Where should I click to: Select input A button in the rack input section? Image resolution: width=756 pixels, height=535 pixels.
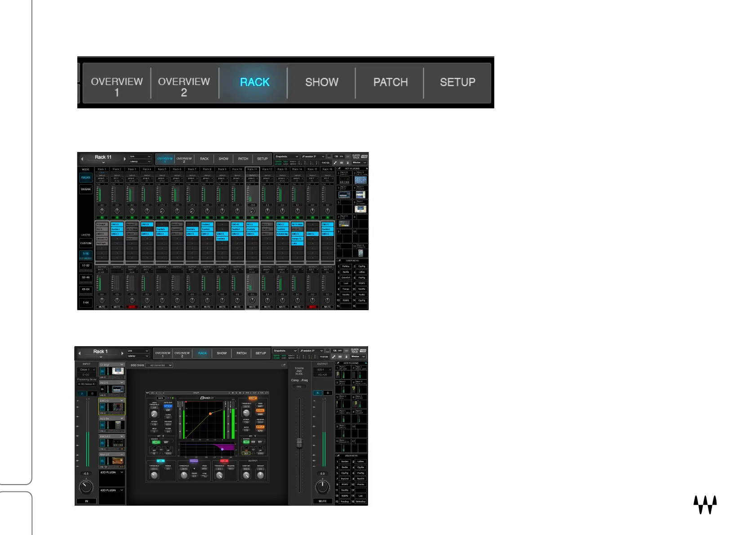[82, 393]
